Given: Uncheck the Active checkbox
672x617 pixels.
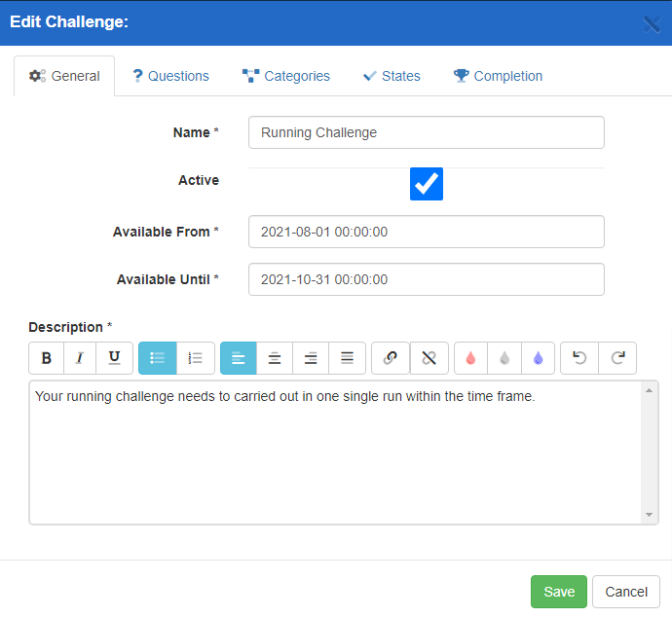Looking at the screenshot, I should (427, 184).
